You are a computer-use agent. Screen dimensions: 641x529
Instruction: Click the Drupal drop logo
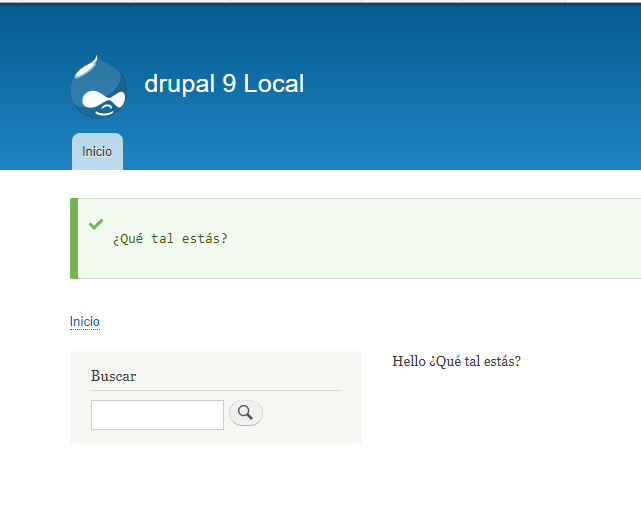pos(99,87)
